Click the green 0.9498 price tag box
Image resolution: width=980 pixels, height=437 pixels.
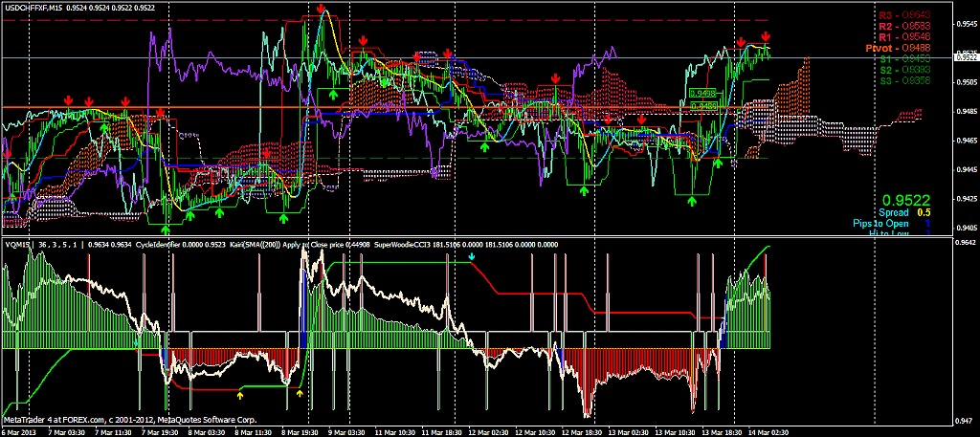tap(702, 93)
